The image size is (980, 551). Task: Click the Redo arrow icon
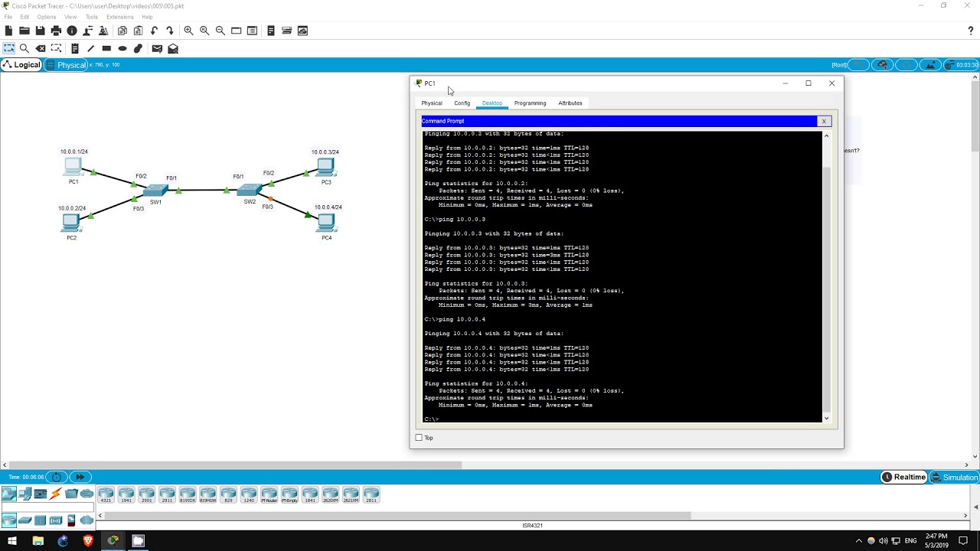(x=169, y=31)
